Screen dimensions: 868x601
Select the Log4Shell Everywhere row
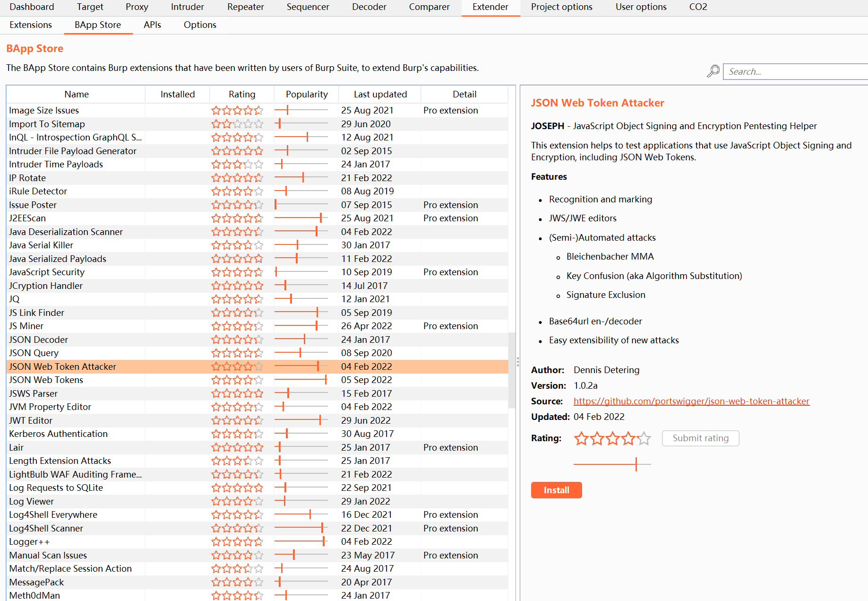pos(258,515)
